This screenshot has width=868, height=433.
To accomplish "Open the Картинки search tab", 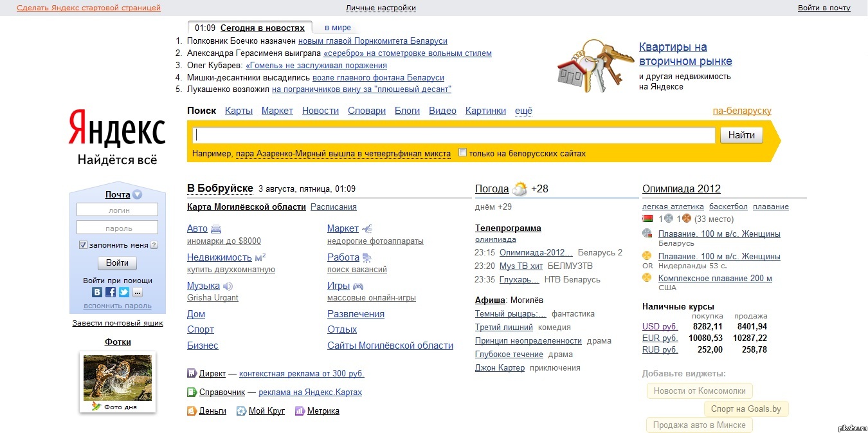I will [485, 111].
